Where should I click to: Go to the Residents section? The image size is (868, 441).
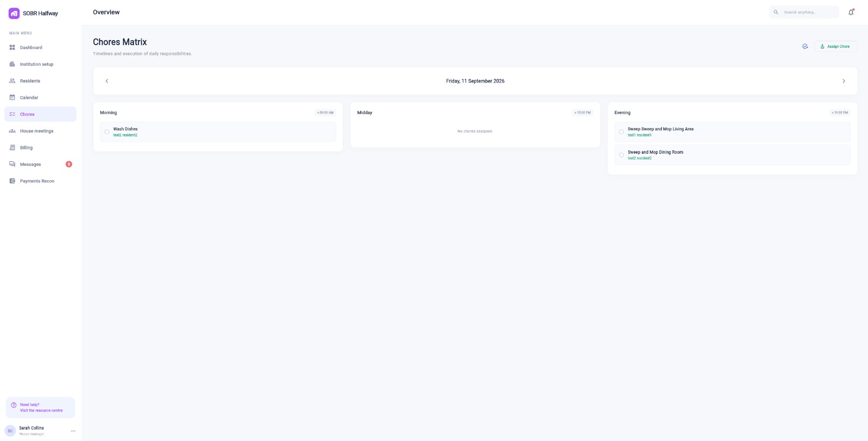(x=40, y=81)
